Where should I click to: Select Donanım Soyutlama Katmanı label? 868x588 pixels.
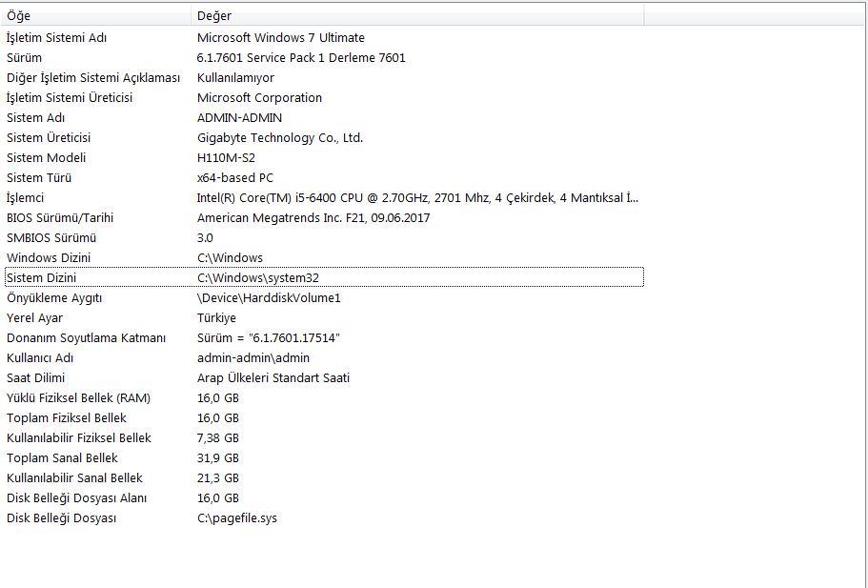[x=86, y=337]
